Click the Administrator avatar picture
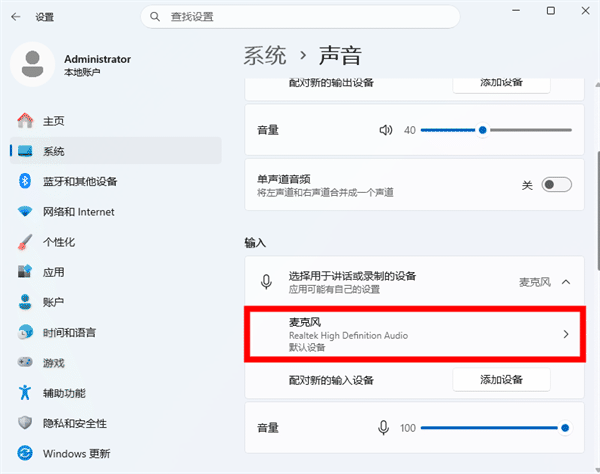Screen dimensions: 600x474 click(x=33, y=64)
